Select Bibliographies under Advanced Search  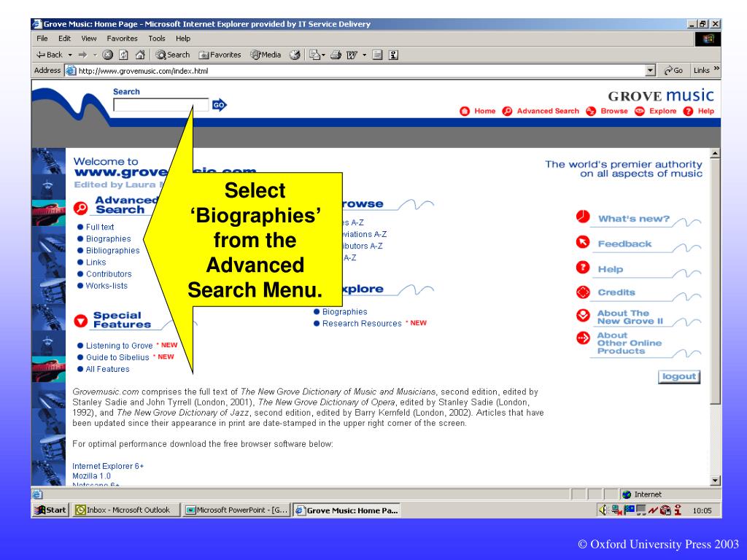point(112,251)
